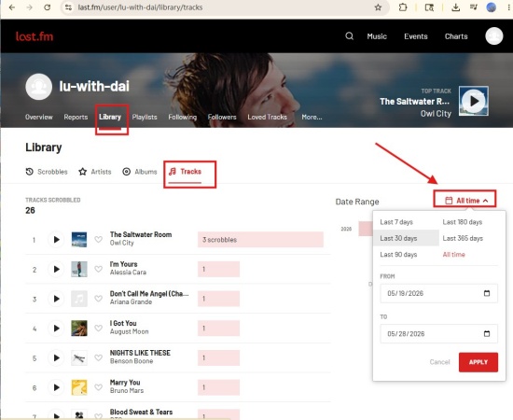Cancel the date range picker

[x=439, y=362]
